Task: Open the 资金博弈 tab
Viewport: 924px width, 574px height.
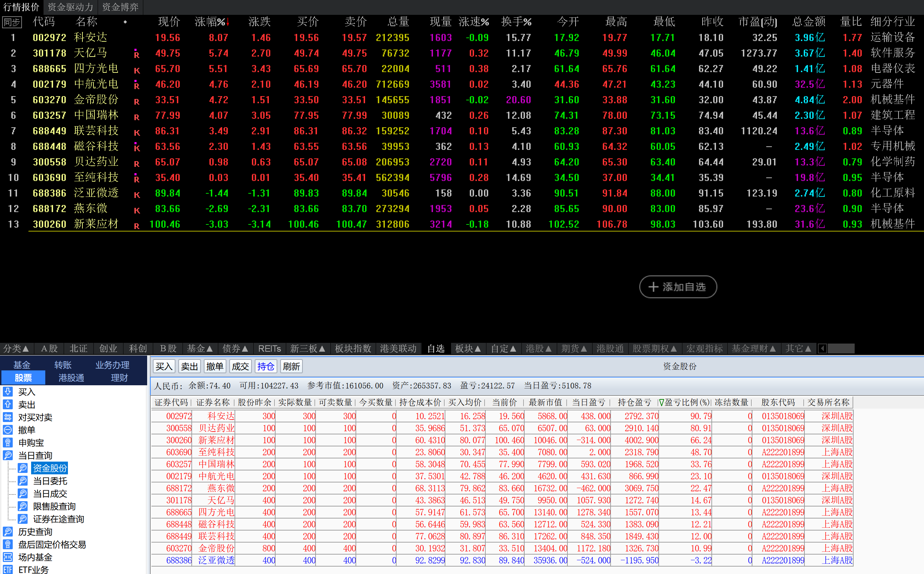Action: tap(120, 7)
